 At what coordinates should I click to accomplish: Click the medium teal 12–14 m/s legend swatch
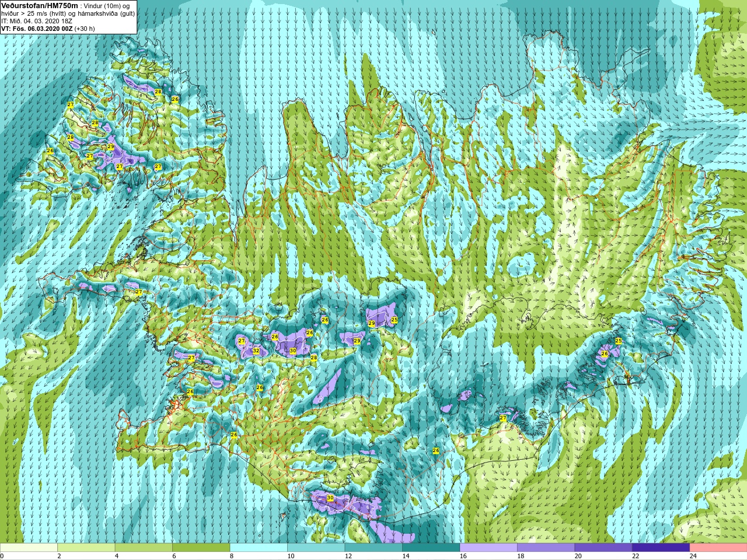pyautogui.click(x=373, y=548)
